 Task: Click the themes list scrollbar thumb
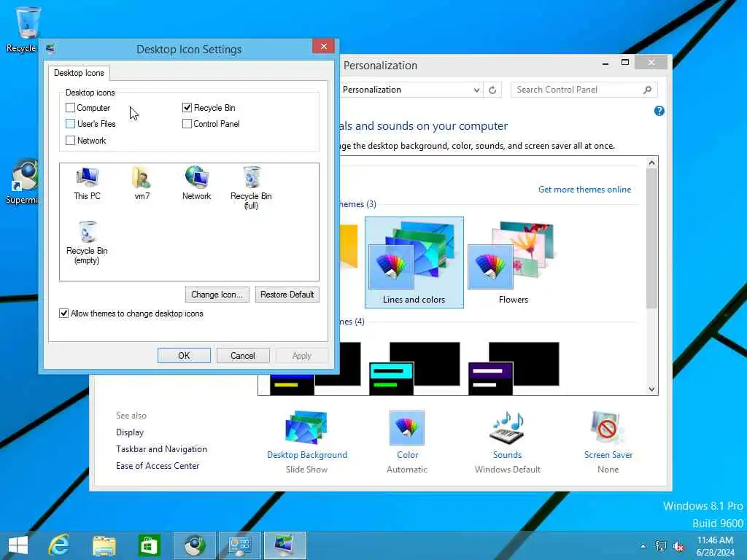pyautogui.click(x=651, y=238)
